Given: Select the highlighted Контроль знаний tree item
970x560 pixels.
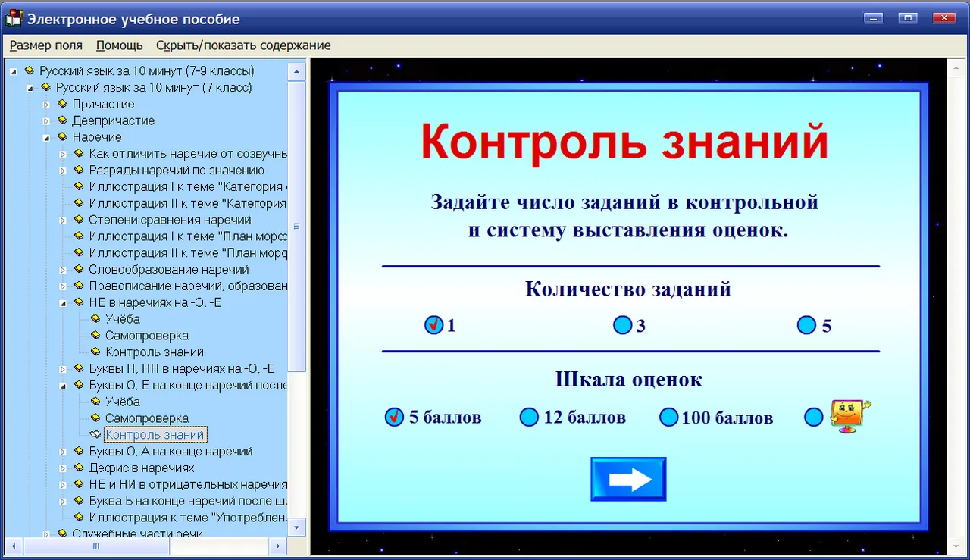Looking at the screenshot, I should point(155,435).
